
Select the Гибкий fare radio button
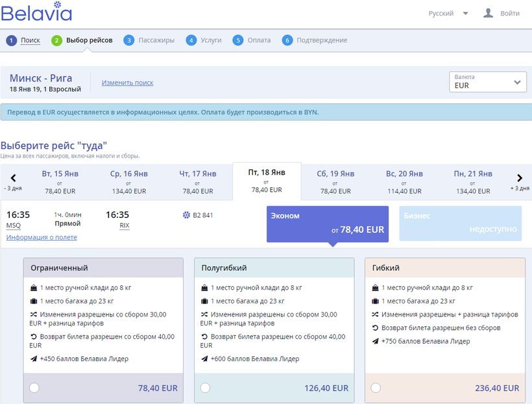[x=376, y=388]
